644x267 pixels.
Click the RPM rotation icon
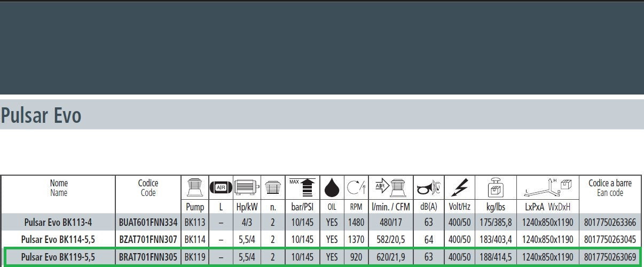click(x=356, y=188)
